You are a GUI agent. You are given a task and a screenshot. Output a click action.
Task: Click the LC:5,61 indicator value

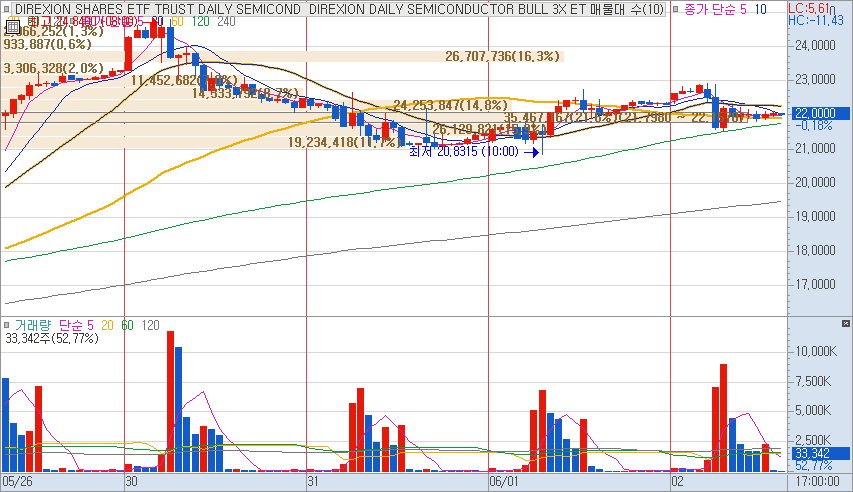coord(809,8)
